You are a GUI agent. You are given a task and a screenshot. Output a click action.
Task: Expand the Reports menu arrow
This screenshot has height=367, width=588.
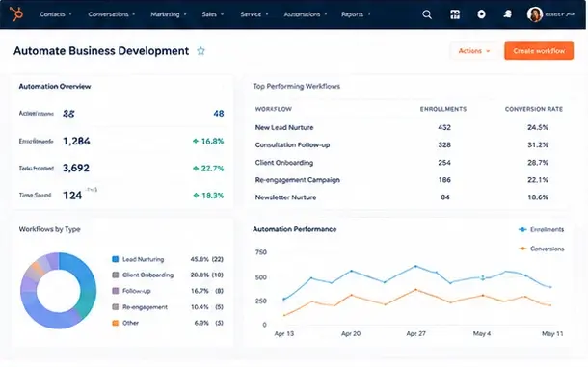(x=369, y=14)
